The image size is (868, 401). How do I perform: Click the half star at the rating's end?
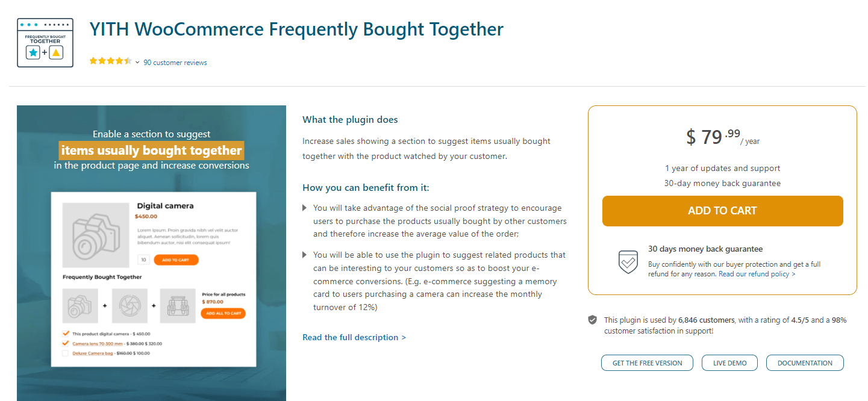tap(128, 60)
